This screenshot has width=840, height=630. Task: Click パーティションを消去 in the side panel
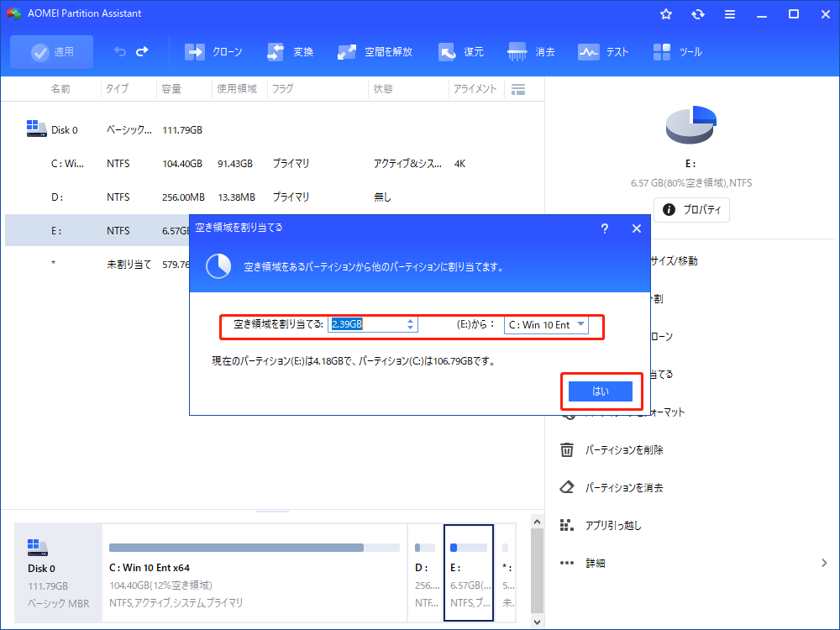coord(624,487)
